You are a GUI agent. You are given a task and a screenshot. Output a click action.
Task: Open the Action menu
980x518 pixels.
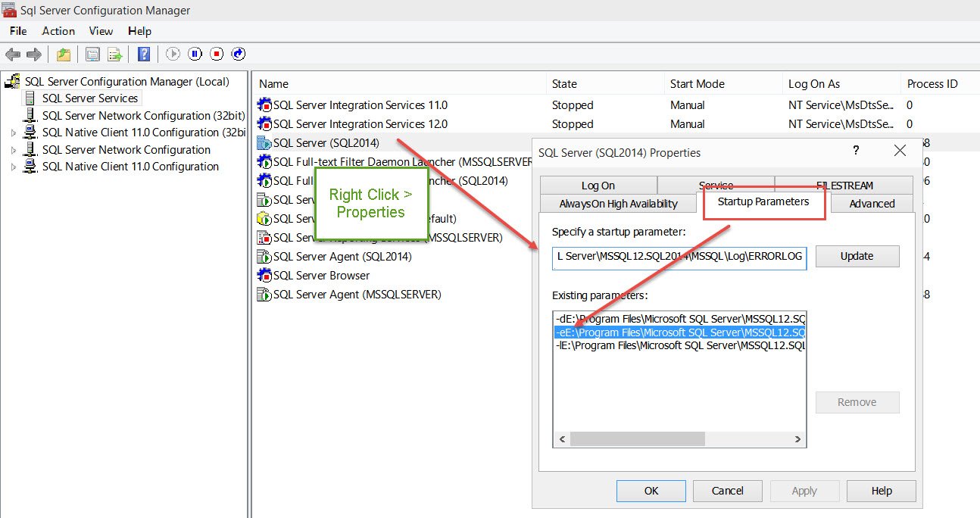[x=58, y=31]
